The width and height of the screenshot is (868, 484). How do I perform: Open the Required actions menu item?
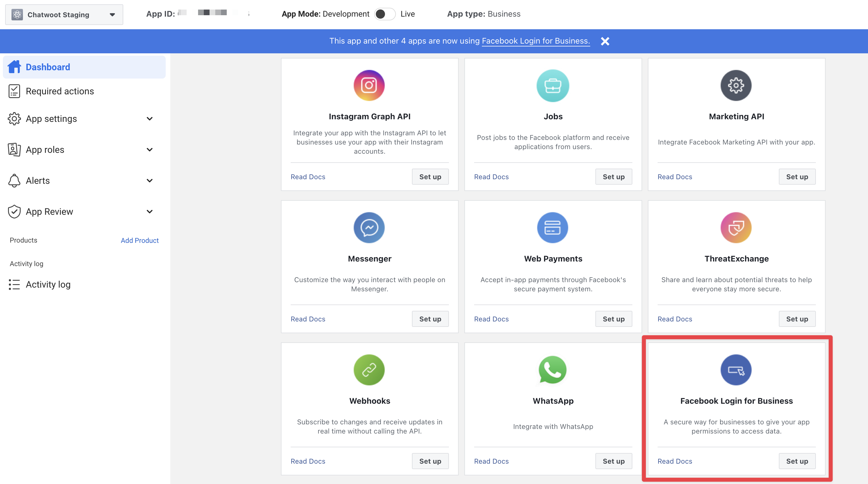click(60, 91)
